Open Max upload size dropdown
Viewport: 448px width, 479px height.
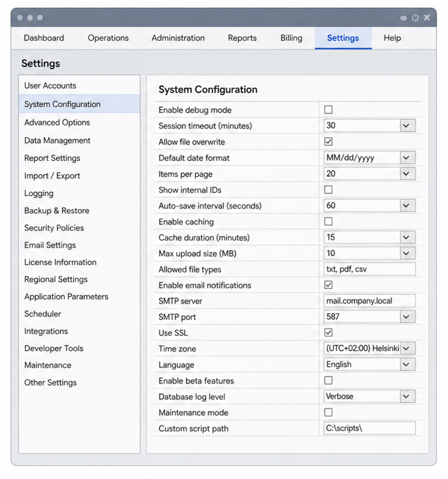tap(369, 253)
